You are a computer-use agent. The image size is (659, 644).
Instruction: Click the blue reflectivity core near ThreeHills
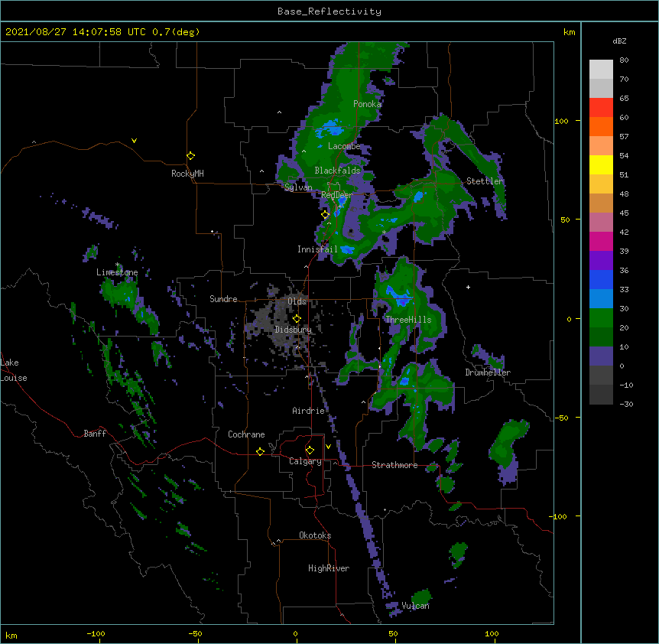coord(398,295)
